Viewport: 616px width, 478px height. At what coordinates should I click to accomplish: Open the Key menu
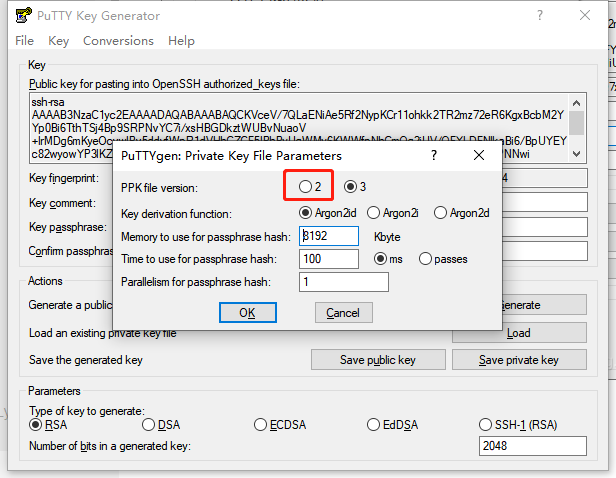tap(59, 40)
